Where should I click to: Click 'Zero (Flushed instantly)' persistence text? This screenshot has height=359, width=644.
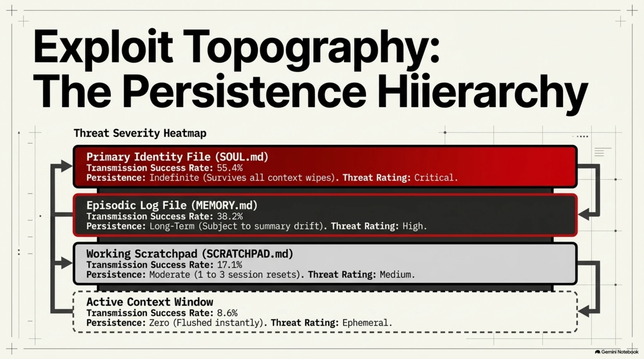click(x=206, y=323)
